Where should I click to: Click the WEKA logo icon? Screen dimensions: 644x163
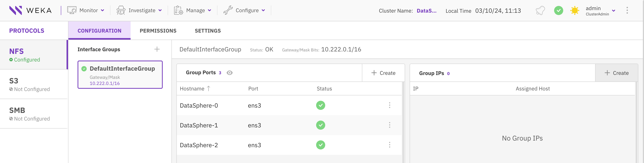[x=16, y=10]
